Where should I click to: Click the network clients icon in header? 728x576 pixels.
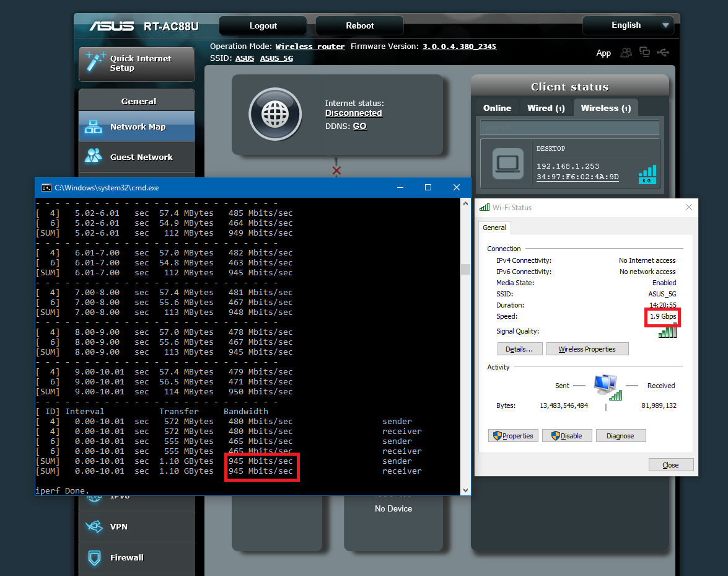point(645,53)
